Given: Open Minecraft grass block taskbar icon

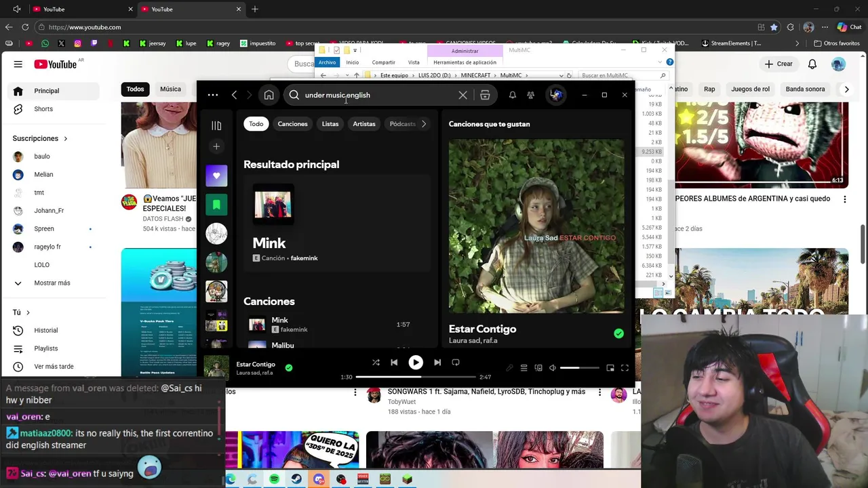Looking at the screenshot, I should tap(407, 479).
